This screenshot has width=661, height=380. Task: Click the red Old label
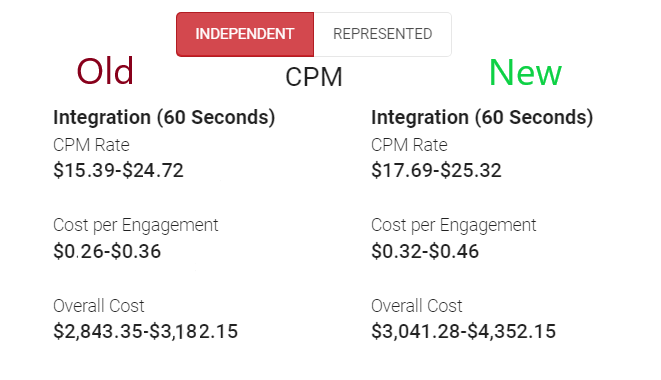pyautogui.click(x=105, y=71)
